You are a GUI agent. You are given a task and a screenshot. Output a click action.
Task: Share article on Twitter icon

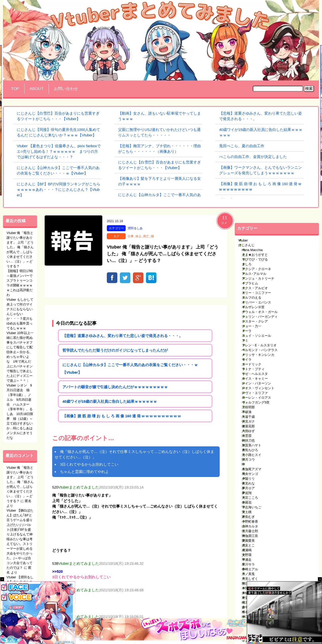pyautogui.click(x=125, y=278)
